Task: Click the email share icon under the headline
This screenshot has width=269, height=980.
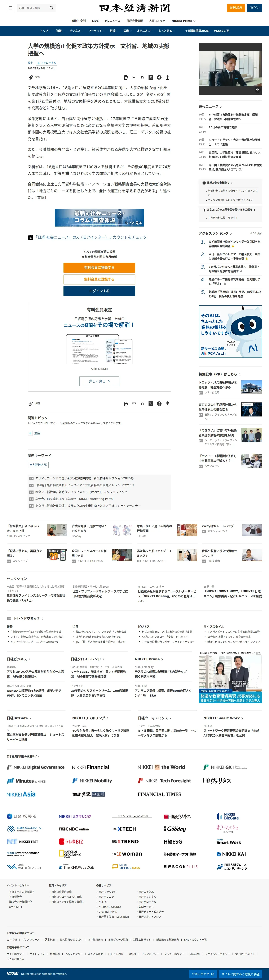Action: coord(134,77)
